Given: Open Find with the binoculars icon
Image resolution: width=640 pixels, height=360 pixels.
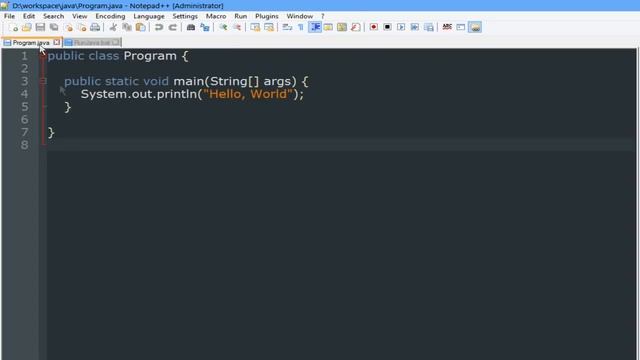Looking at the screenshot, I should click(191, 27).
